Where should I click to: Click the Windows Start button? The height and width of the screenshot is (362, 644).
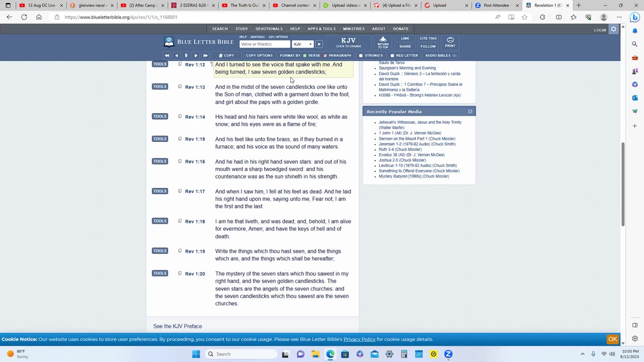pos(196,354)
